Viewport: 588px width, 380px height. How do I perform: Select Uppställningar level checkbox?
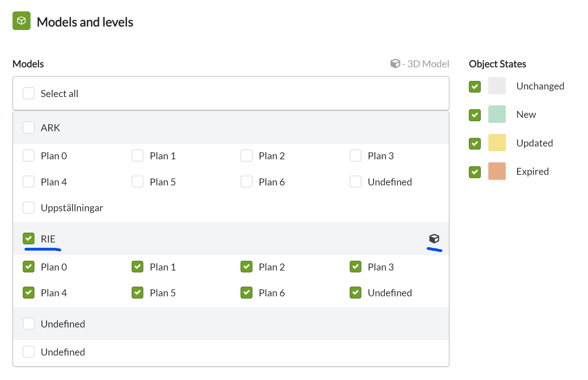tap(29, 208)
